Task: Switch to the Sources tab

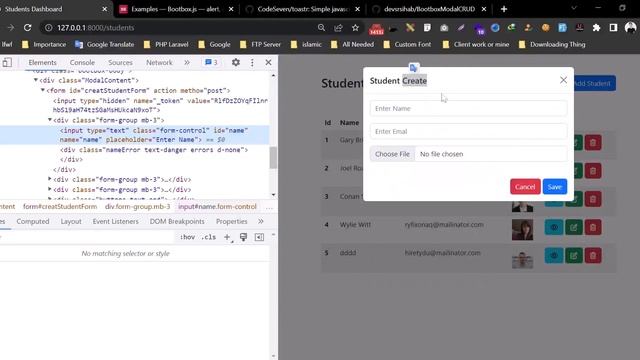Action: [120, 62]
